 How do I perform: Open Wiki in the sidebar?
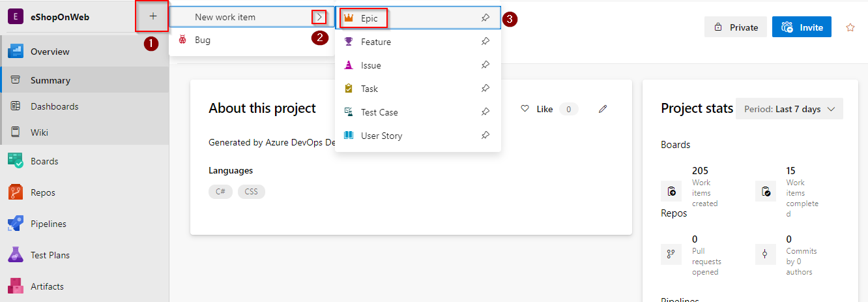click(x=85, y=132)
